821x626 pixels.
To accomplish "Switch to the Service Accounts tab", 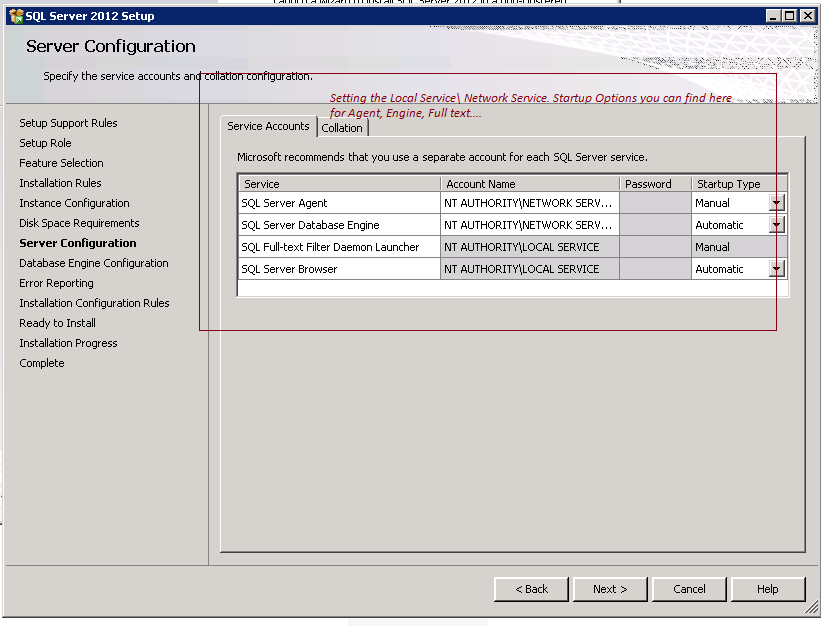I will click(x=268, y=126).
